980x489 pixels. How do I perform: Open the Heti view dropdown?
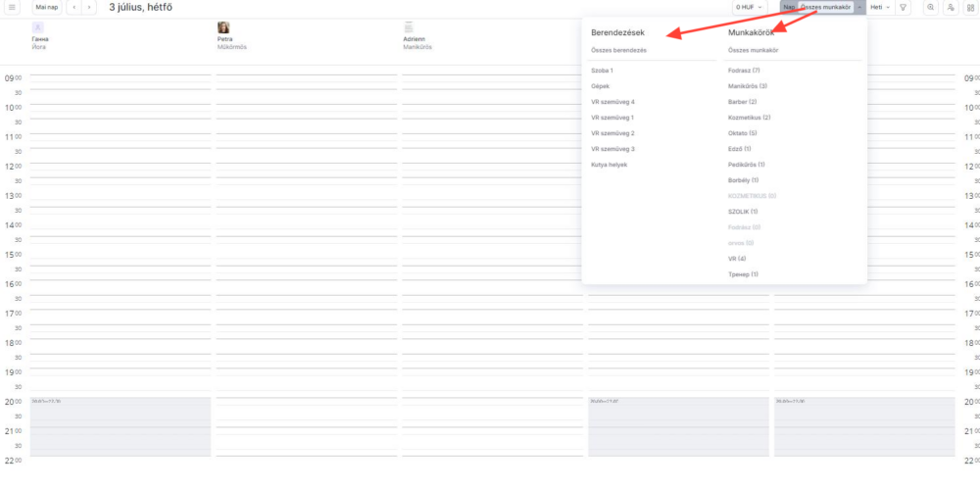click(880, 8)
